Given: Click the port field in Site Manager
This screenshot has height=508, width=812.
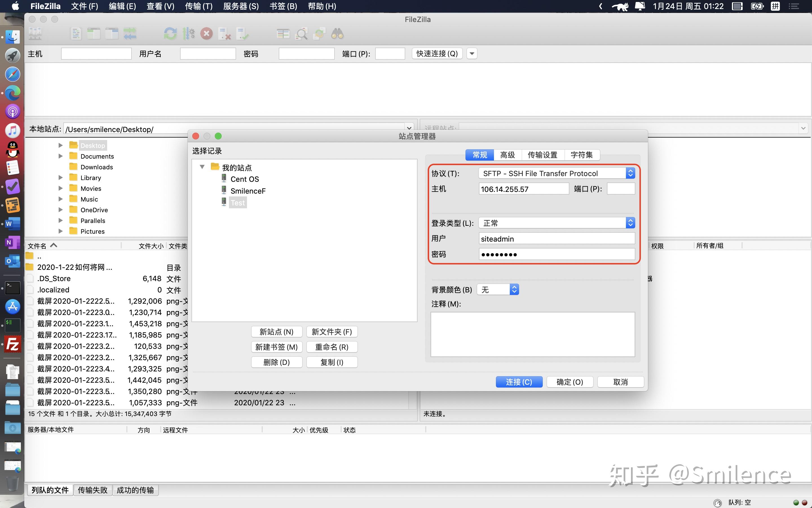Looking at the screenshot, I should (621, 189).
